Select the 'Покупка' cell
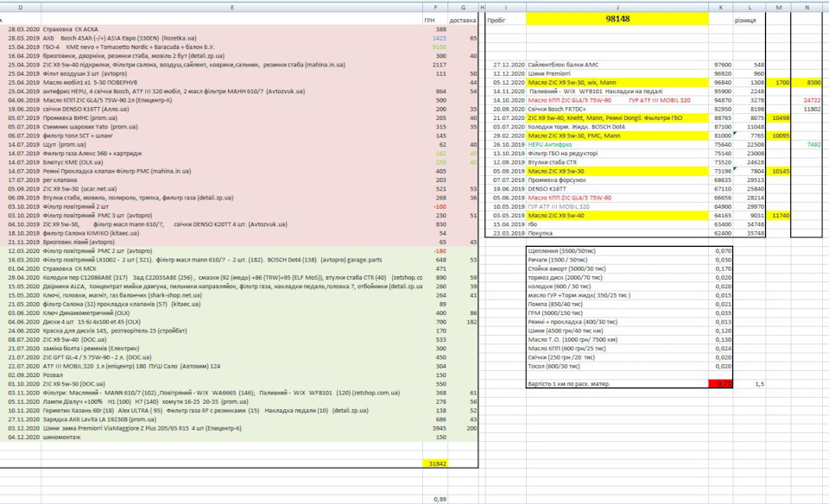The width and height of the screenshot is (829, 504). tap(617, 233)
